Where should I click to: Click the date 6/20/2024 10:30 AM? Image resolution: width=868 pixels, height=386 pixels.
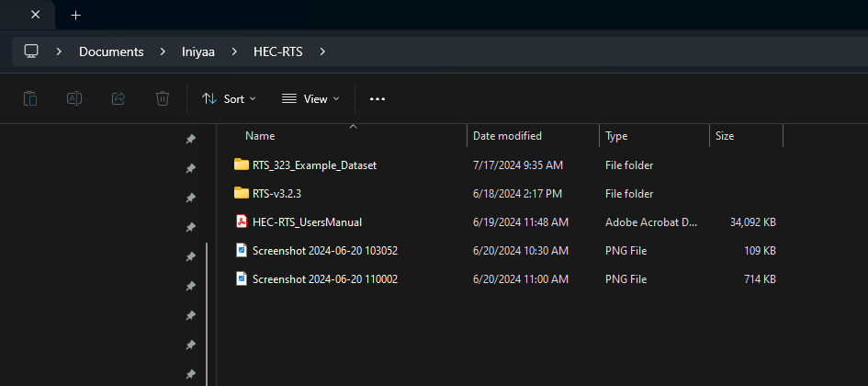pyautogui.click(x=521, y=251)
